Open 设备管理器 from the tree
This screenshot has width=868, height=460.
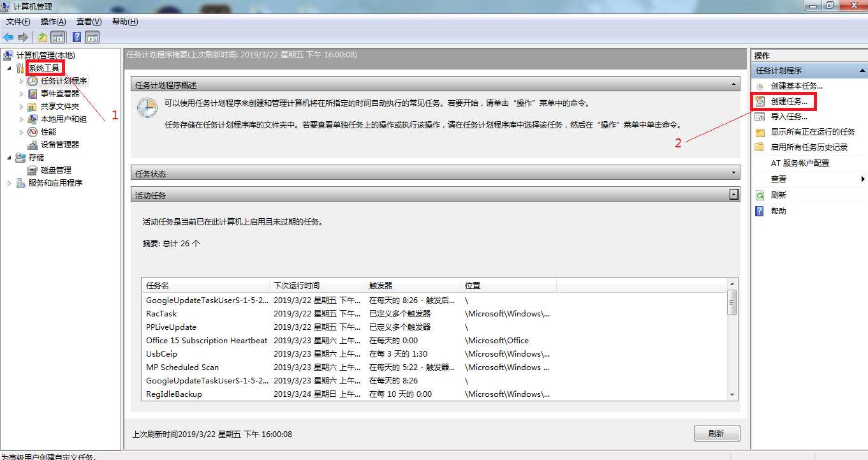click(x=60, y=145)
